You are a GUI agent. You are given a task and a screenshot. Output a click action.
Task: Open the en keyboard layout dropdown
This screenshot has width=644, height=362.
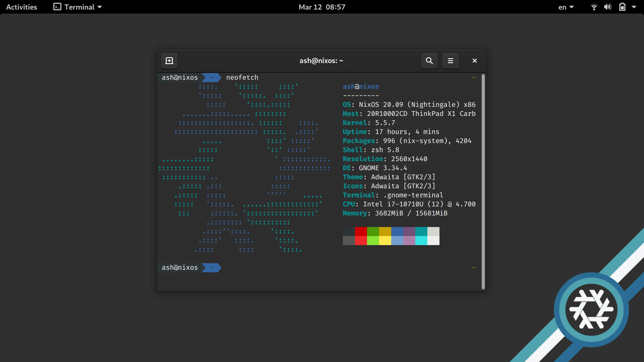[566, 7]
